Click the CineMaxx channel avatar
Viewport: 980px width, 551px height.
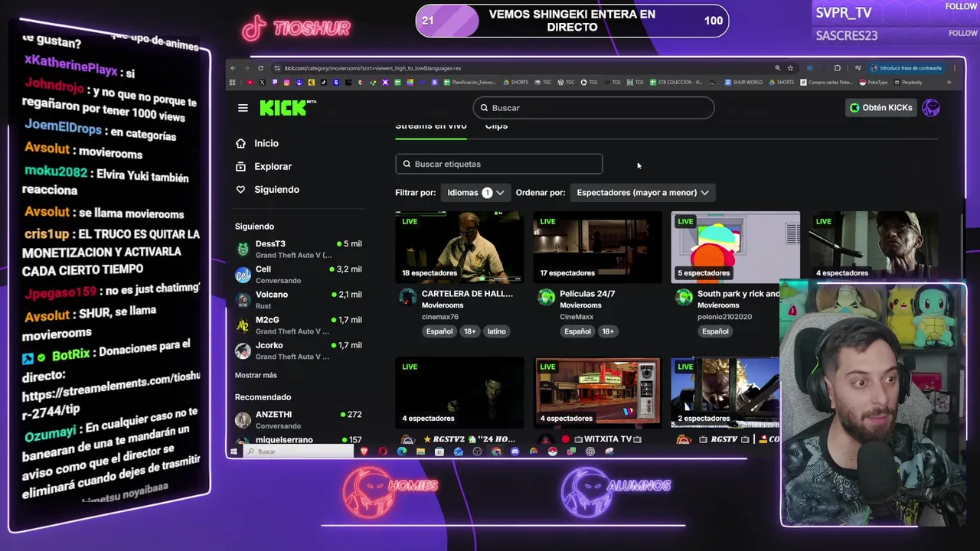[x=546, y=298]
